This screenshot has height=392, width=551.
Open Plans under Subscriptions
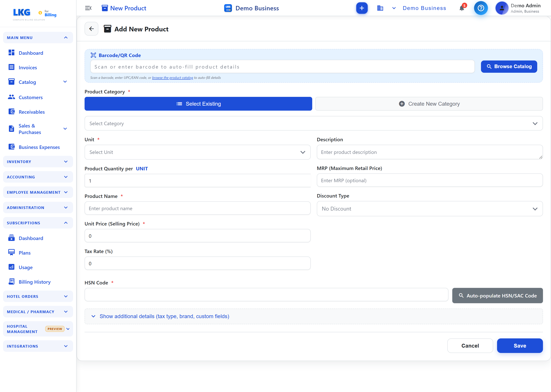25,253
